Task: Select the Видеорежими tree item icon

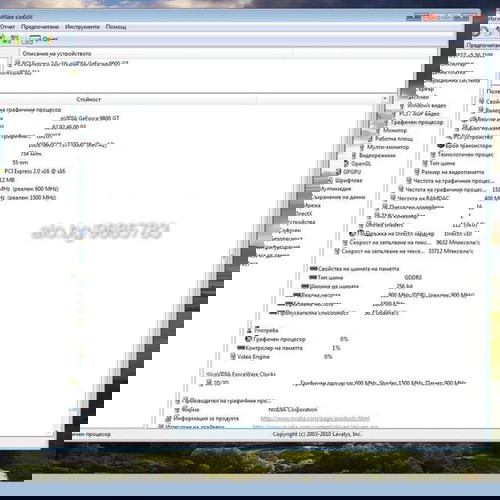Action: [x=354, y=155]
